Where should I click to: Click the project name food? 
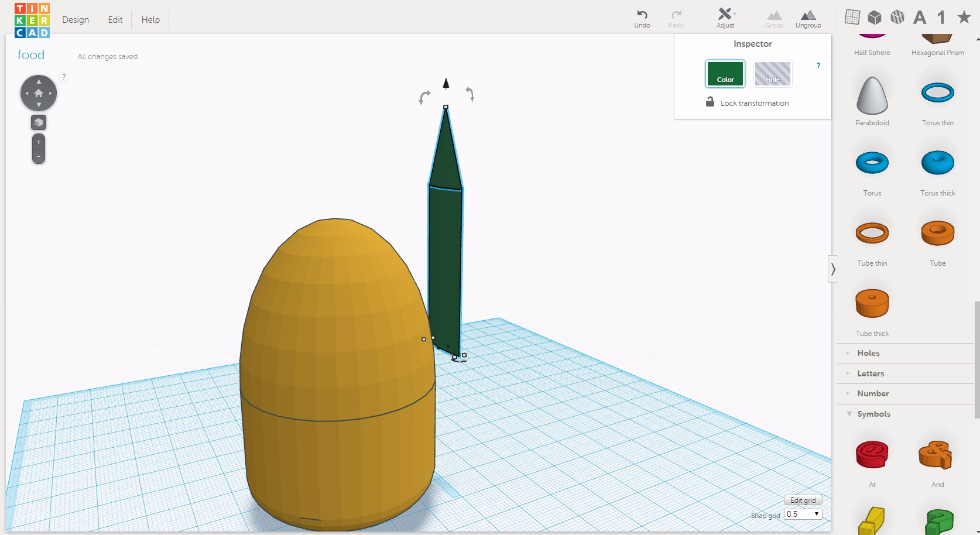point(31,55)
